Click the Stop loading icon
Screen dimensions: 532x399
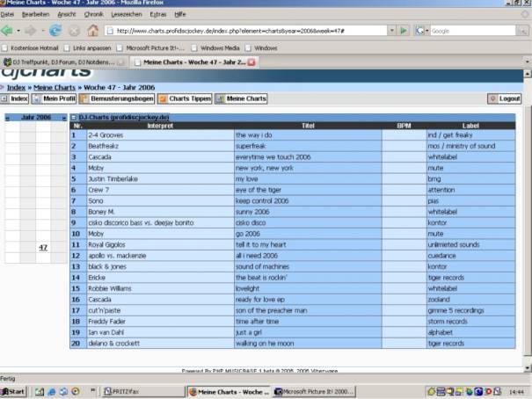click(74, 31)
